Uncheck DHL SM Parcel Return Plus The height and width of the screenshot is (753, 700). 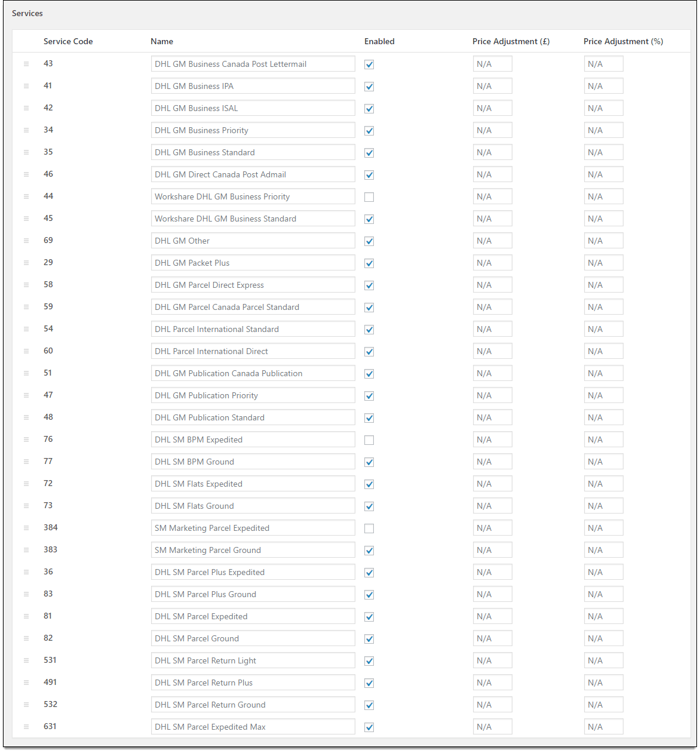[x=369, y=683]
